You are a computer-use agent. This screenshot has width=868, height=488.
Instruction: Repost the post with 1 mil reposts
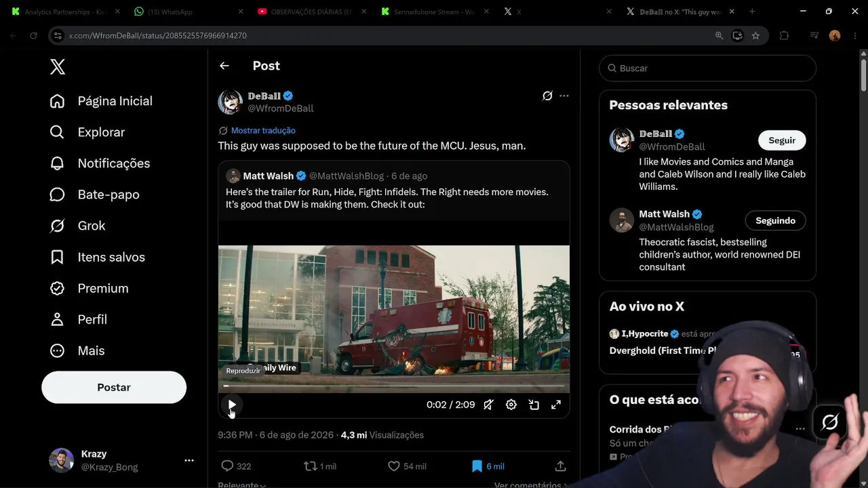point(319,466)
